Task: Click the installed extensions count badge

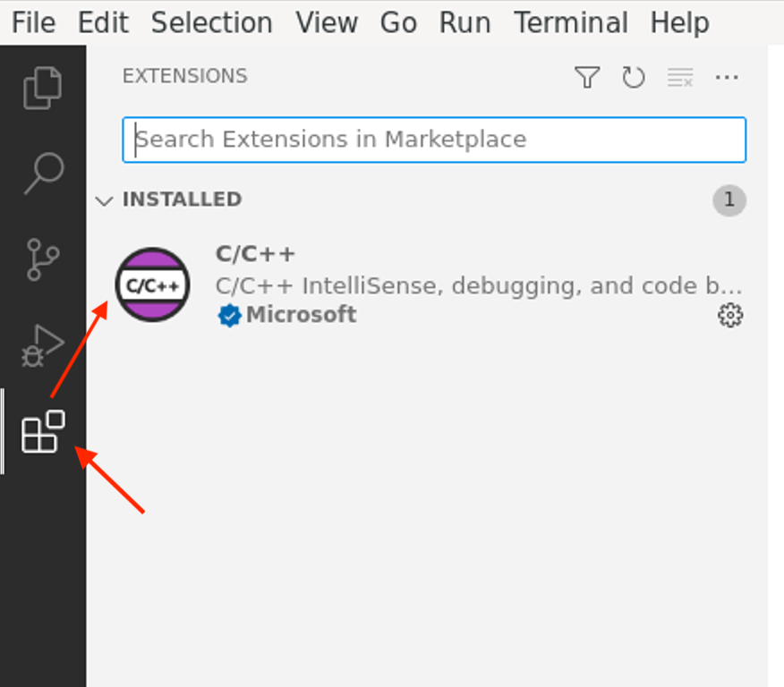Action: pyautogui.click(x=729, y=200)
